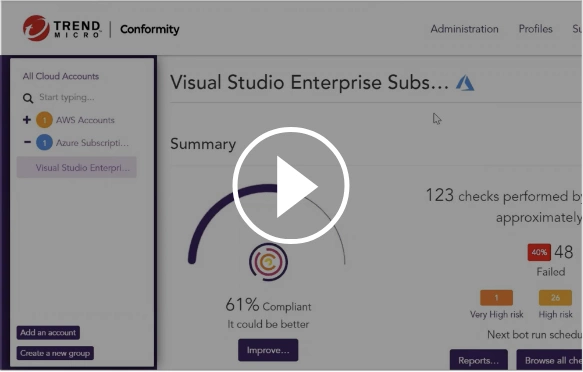
Task: Click the circular Conformity compliance icon
Action: click(268, 262)
